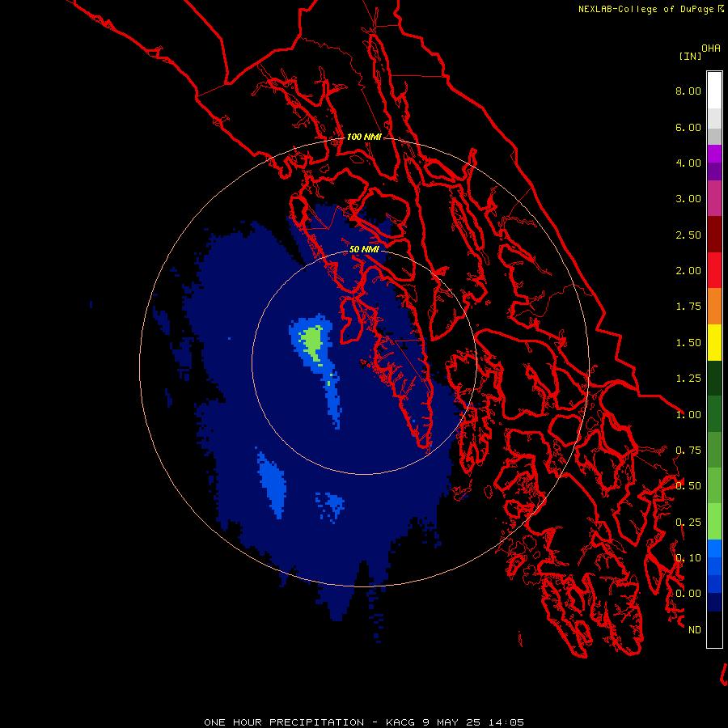This screenshot has height=728, width=728.
Task: Click the ND legend label
Action: coord(695,630)
